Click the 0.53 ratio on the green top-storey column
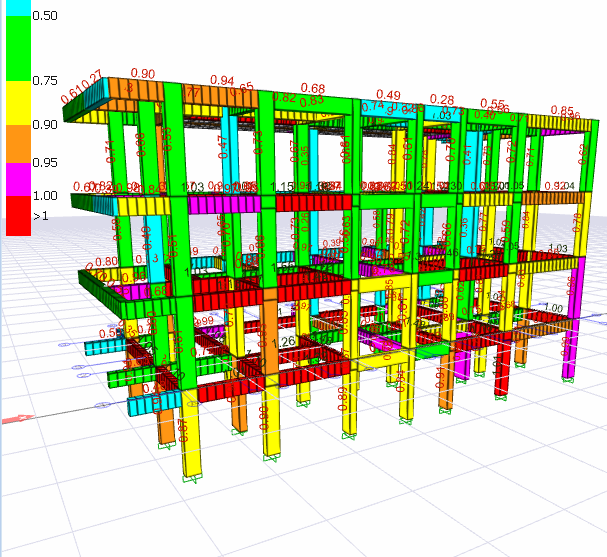The image size is (607, 557). 167,139
